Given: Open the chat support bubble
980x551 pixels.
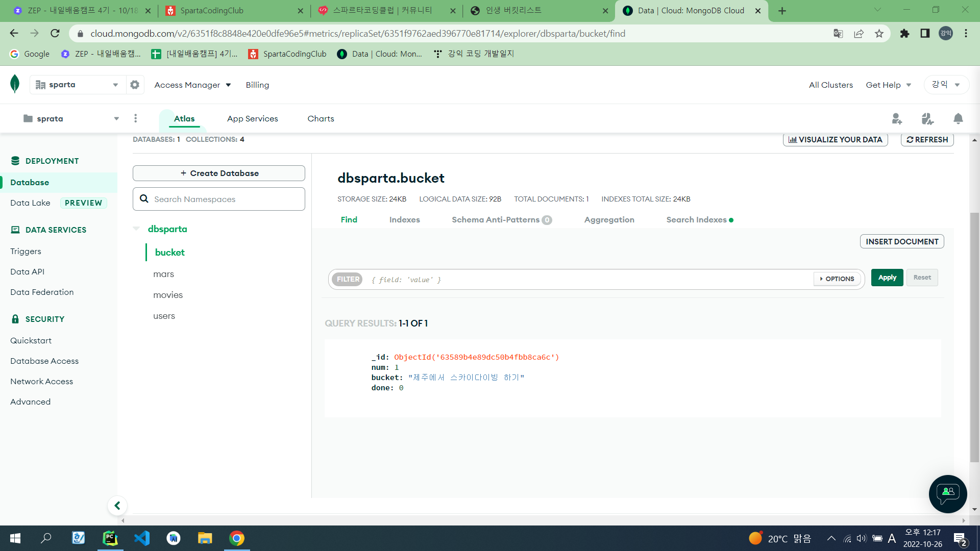Looking at the screenshot, I should click(948, 494).
